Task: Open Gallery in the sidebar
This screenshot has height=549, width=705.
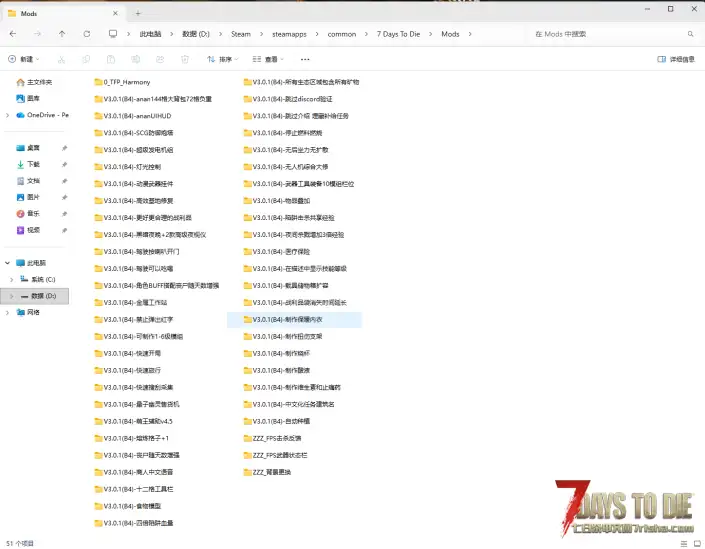Action: pos(28,98)
